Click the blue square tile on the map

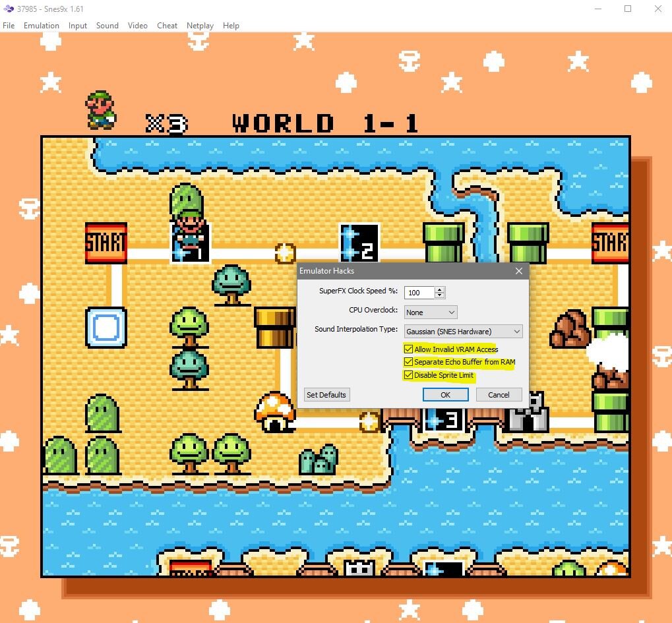(106, 328)
